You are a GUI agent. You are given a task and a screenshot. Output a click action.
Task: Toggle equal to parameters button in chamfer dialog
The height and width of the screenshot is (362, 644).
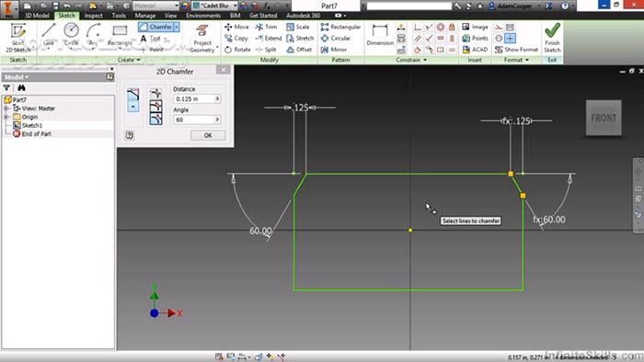point(132,107)
